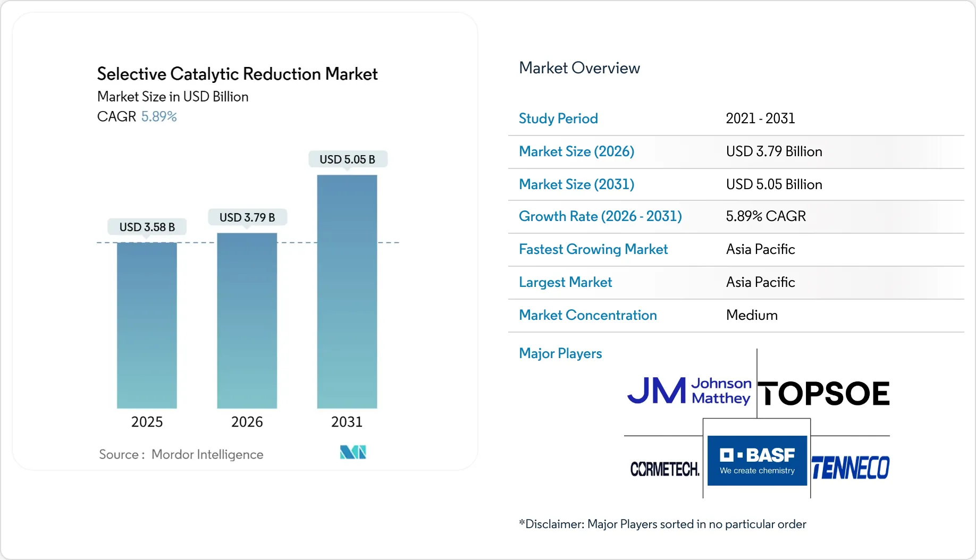Click the 2031 axis label
The width and height of the screenshot is (976, 560).
347,422
